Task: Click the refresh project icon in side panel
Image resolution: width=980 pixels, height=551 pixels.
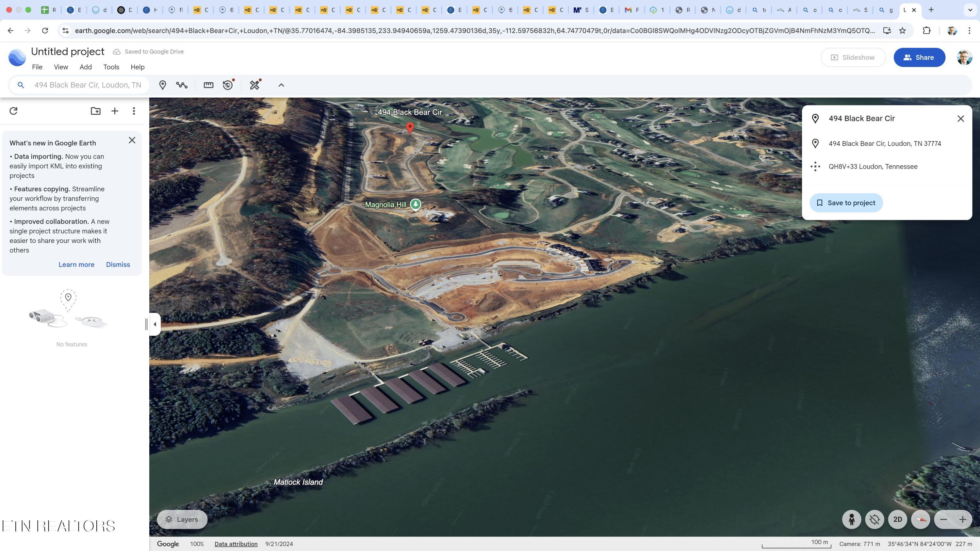Action: [x=13, y=111]
